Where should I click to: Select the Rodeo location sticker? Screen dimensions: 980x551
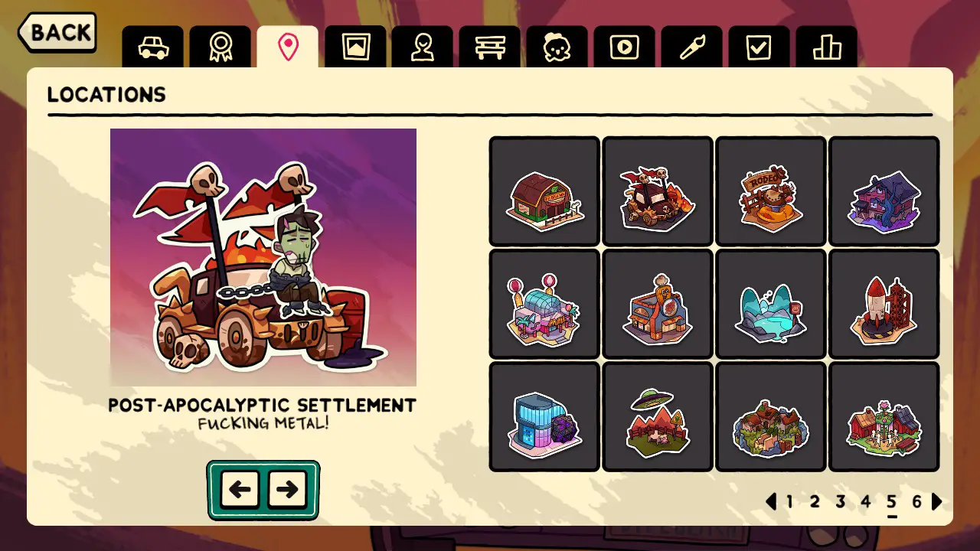(x=771, y=191)
